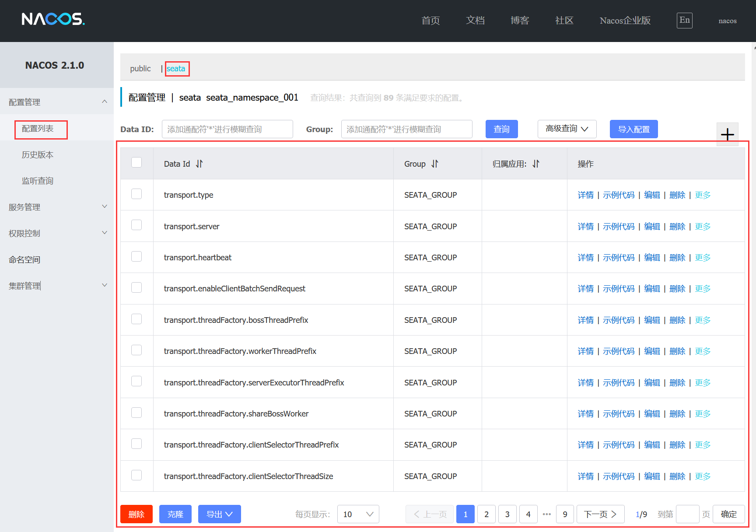Image resolution: width=756 pixels, height=532 pixels.
Task: Select the transport.heartbeat row checkbox
Action: 136,256
